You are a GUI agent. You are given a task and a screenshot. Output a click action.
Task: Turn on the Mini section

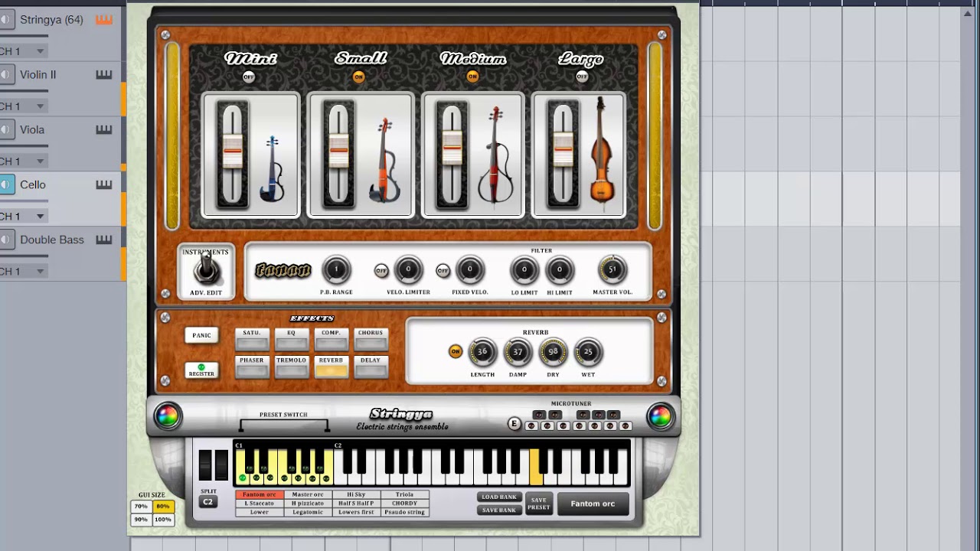pyautogui.click(x=249, y=77)
